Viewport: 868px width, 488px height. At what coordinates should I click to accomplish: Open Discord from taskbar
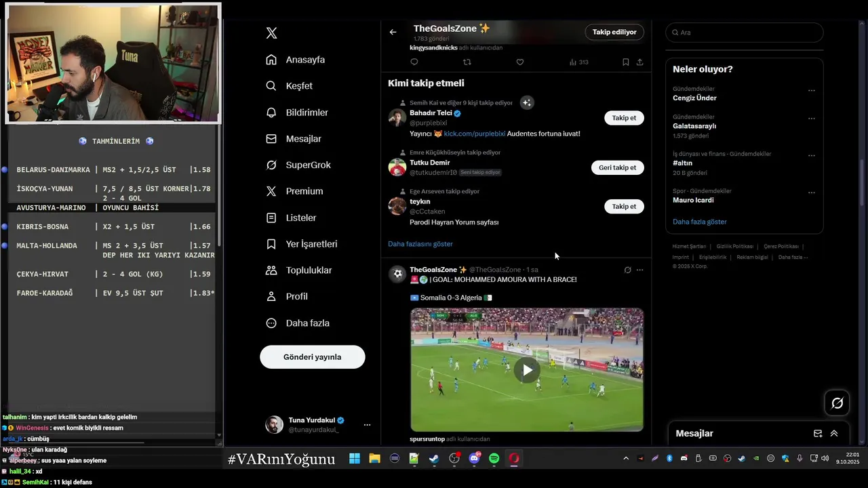[x=474, y=459]
